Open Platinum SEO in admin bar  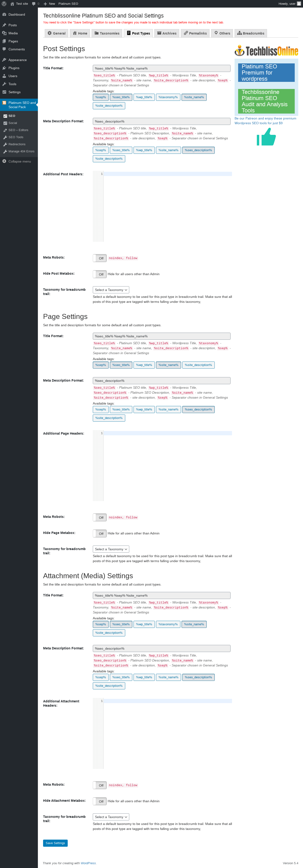point(68,4)
